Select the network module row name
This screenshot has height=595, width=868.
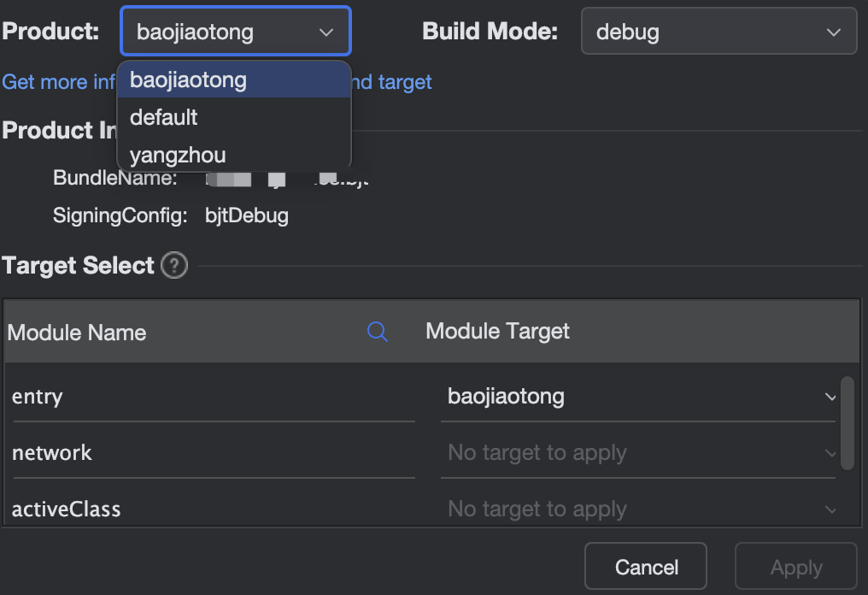point(52,453)
